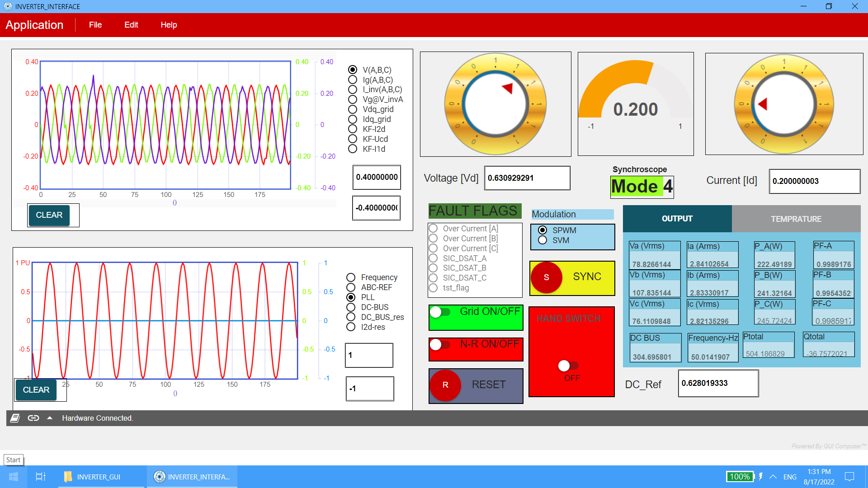Viewport: 868px width, 488px height.
Task: Show hidden system tray icons
Action: point(773,477)
